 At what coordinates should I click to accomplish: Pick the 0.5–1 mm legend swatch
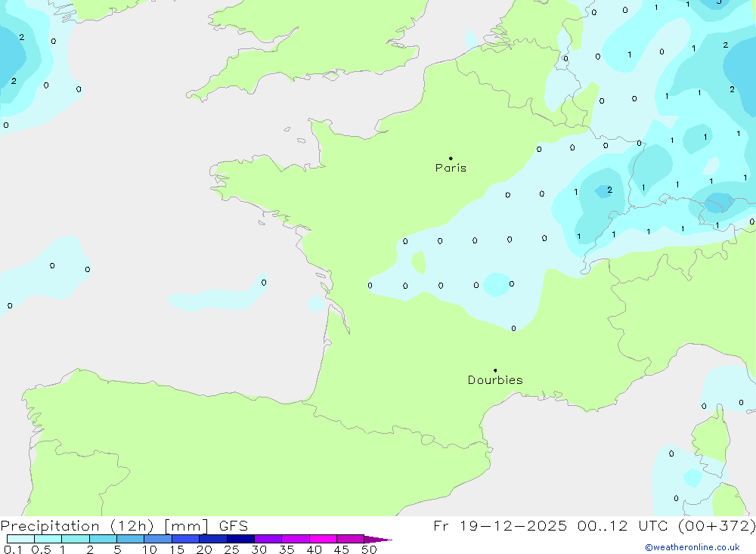[x=48, y=539]
